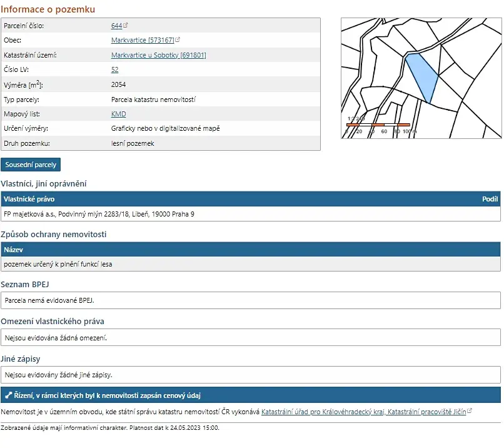Expand the Řízení cenový údaj section
This screenshot has height=448, width=504.
click(106, 395)
